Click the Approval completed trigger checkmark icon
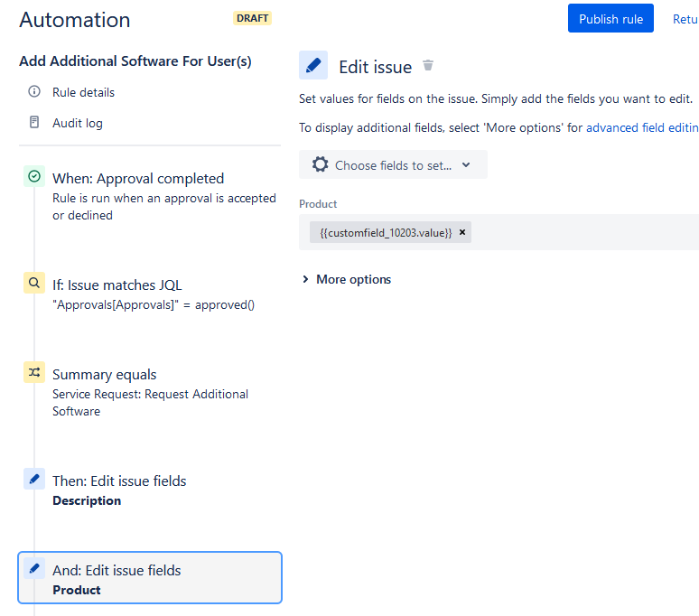The width and height of the screenshot is (699, 616). [34, 176]
